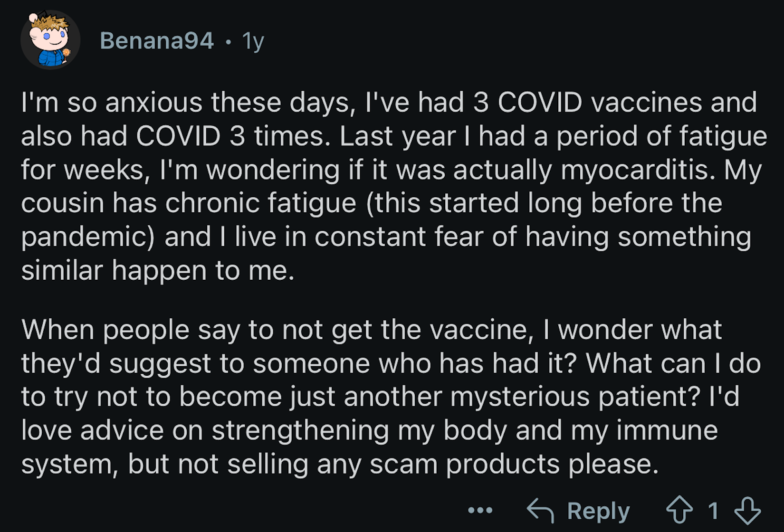Click the dot separator after the username
This screenshot has width=784, height=532.
[229, 42]
